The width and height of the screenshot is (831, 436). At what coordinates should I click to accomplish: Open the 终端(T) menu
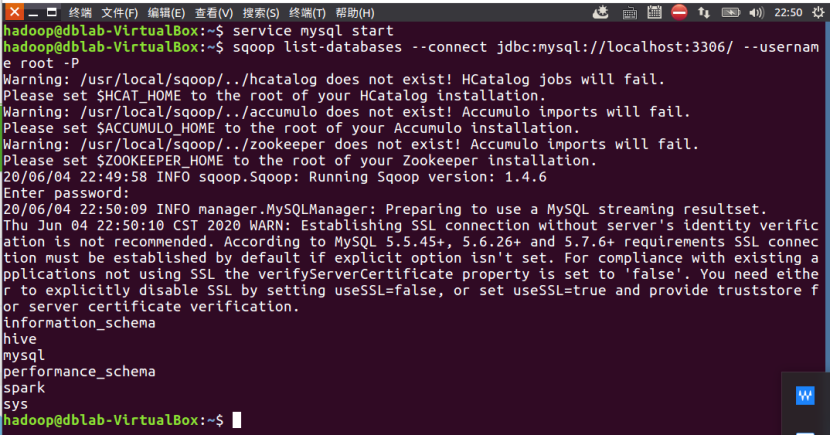click(307, 13)
